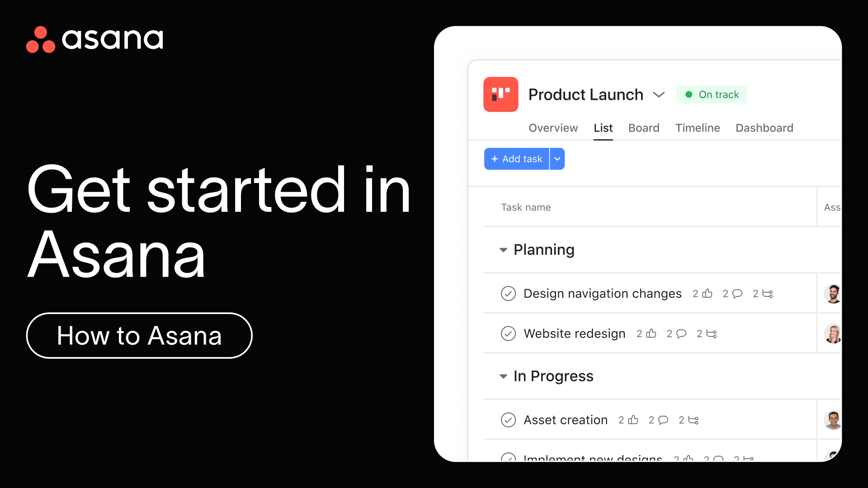The height and width of the screenshot is (488, 868).
Task: Open the Add task dropdown arrow
Action: click(557, 159)
